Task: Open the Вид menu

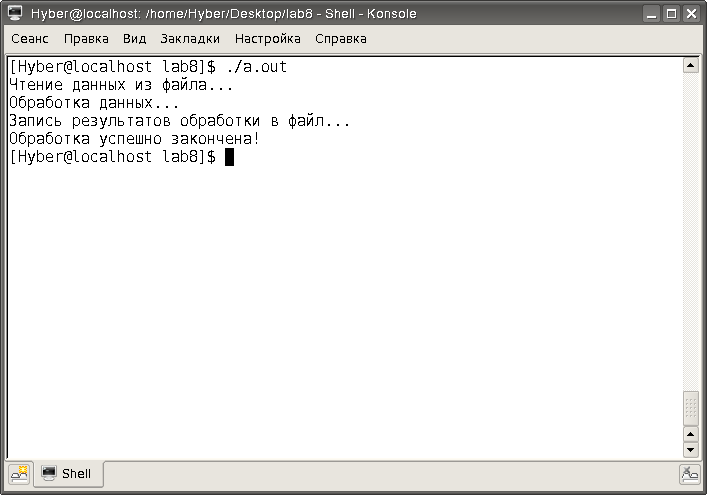Action: 134,39
